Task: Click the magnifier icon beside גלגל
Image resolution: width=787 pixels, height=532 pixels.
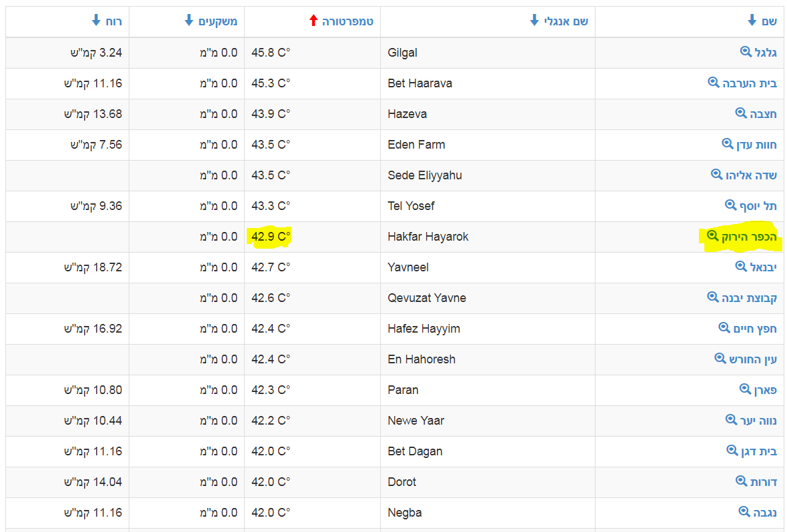Action: pos(746,52)
